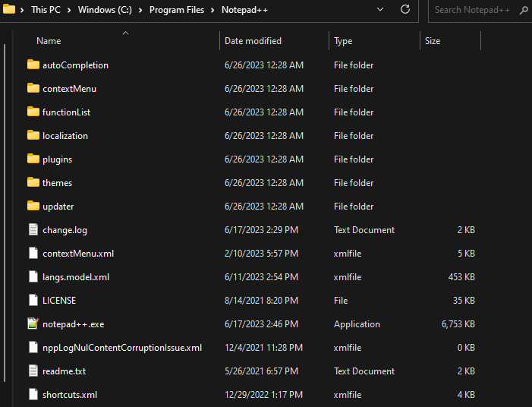Refresh the Notepad++ folder view
This screenshot has height=407, width=532.
point(405,10)
